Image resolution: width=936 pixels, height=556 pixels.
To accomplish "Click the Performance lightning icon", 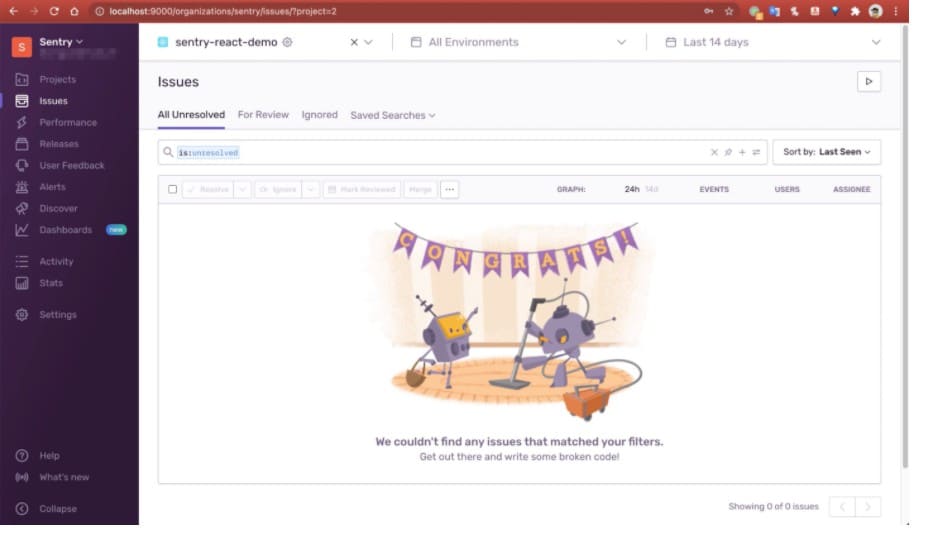I will (22, 122).
